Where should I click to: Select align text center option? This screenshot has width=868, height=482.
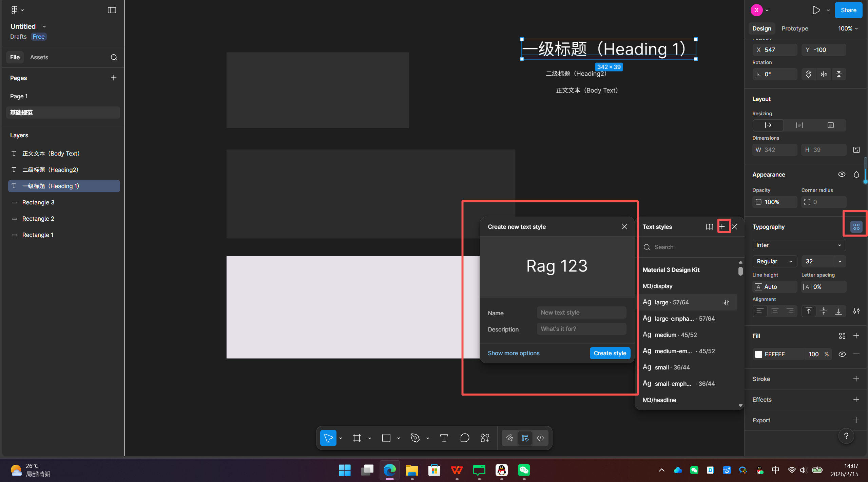(x=775, y=311)
